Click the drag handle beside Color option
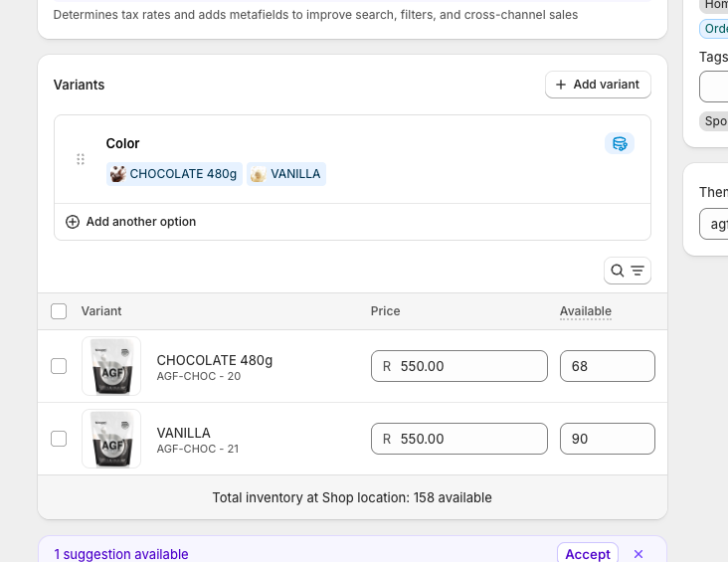 (x=81, y=159)
